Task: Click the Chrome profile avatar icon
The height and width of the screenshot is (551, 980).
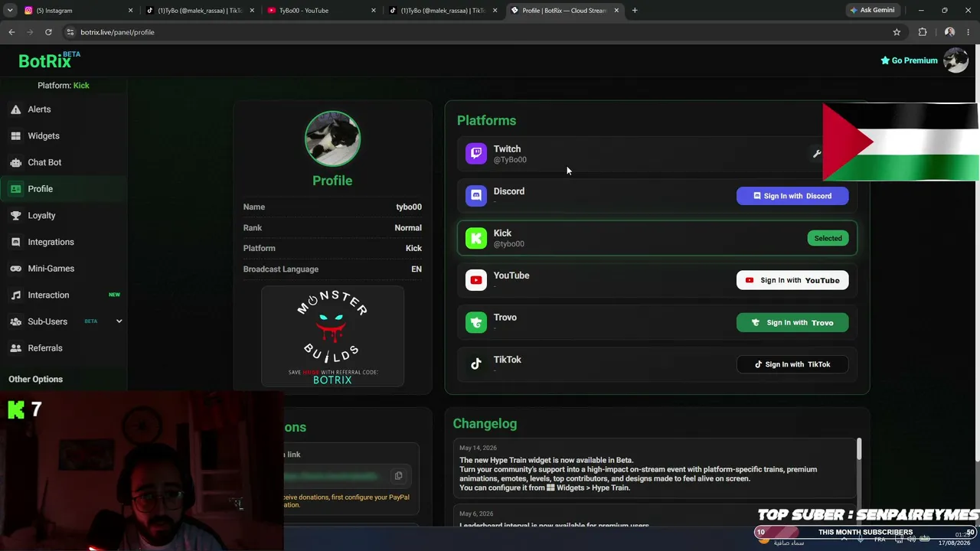Action: click(949, 32)
